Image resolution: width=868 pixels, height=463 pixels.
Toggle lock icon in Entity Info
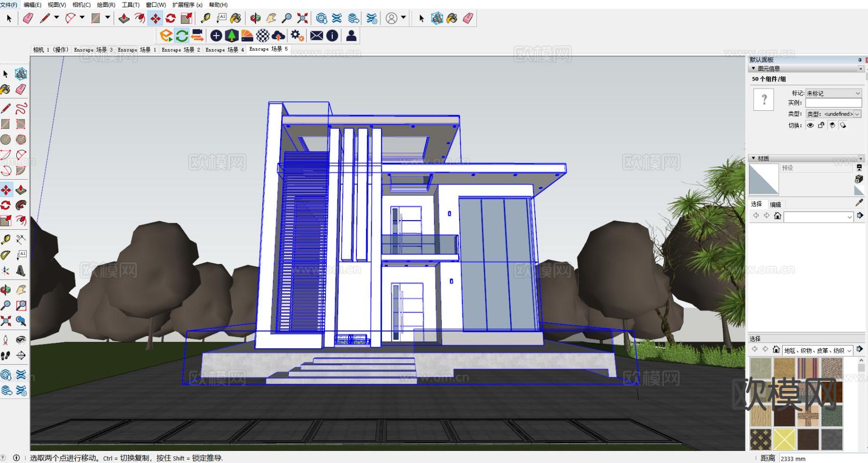click(x=821, y=125)
